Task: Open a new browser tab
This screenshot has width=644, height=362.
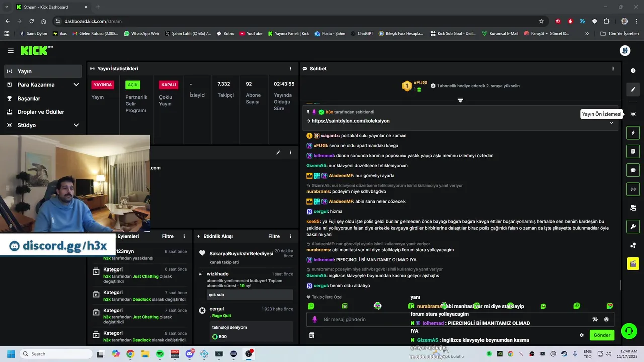Action: click(x=98, y=7)
